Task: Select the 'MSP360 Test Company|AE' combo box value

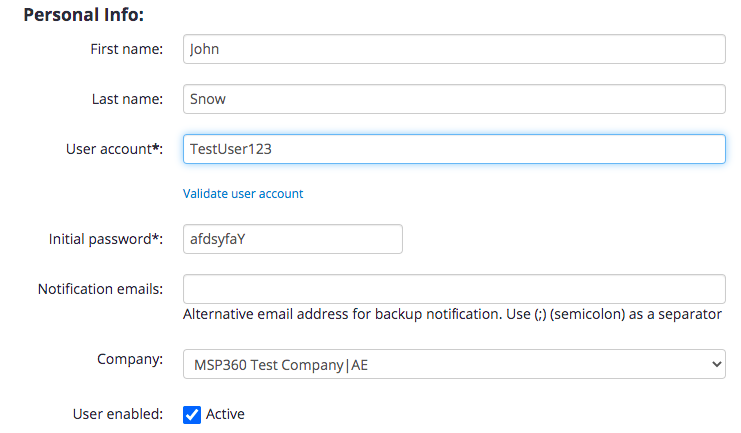Action: pyautogui.click(x=454, y=364)
